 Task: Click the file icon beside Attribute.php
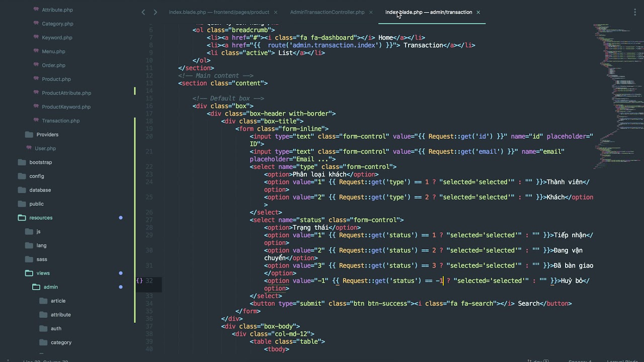(x=36, y=10)
